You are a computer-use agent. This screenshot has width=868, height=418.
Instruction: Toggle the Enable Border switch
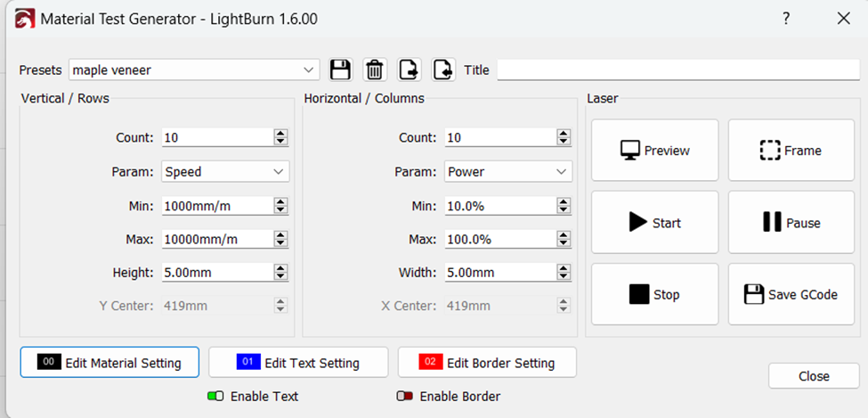tap(405, 397)
